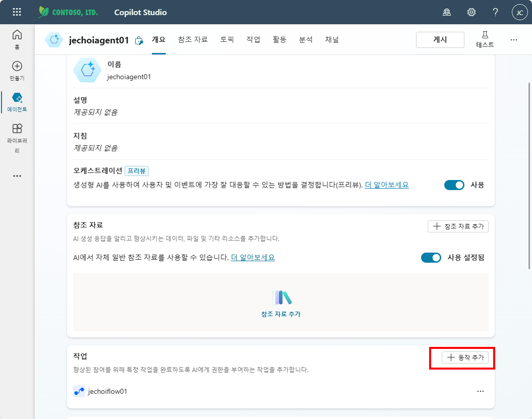Click the jechoiagent01 header agent icon
The width and height of the screenshot is (532, 419).
click(x=54, y=40)
